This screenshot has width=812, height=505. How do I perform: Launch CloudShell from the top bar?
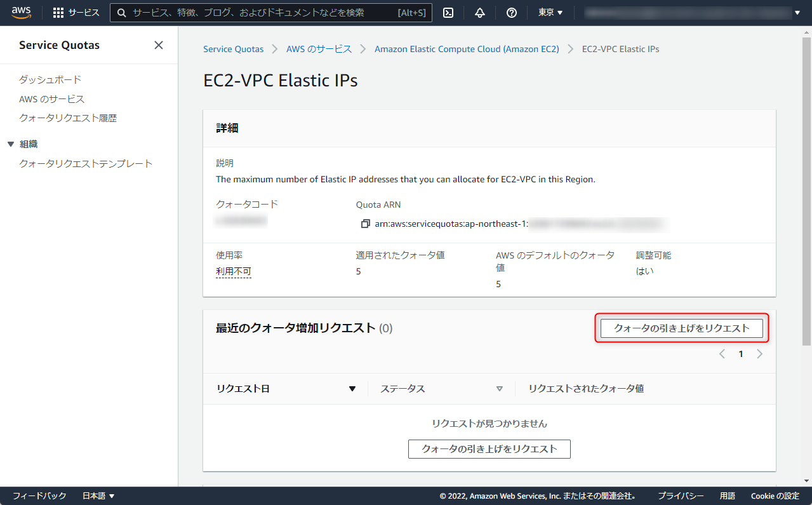(448, 13)
